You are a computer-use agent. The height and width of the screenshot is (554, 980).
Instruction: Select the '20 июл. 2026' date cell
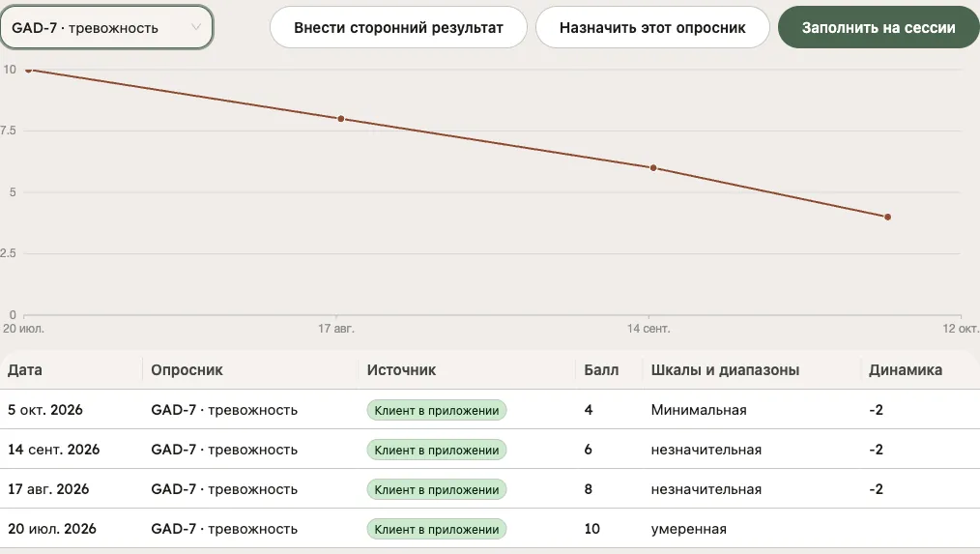click(52, 529)
